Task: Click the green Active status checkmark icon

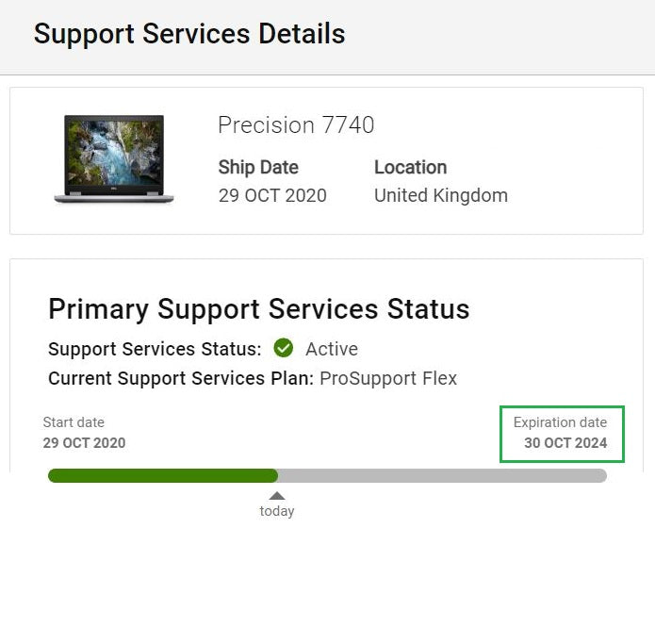Action: pos(284,348)
